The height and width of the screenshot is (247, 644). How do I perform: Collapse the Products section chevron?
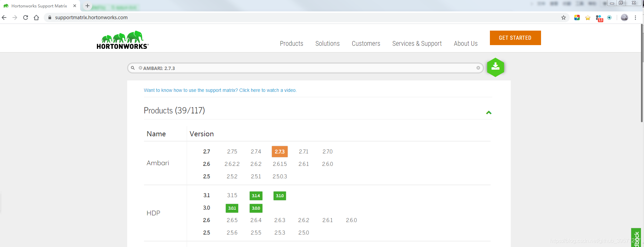[489, 112]
